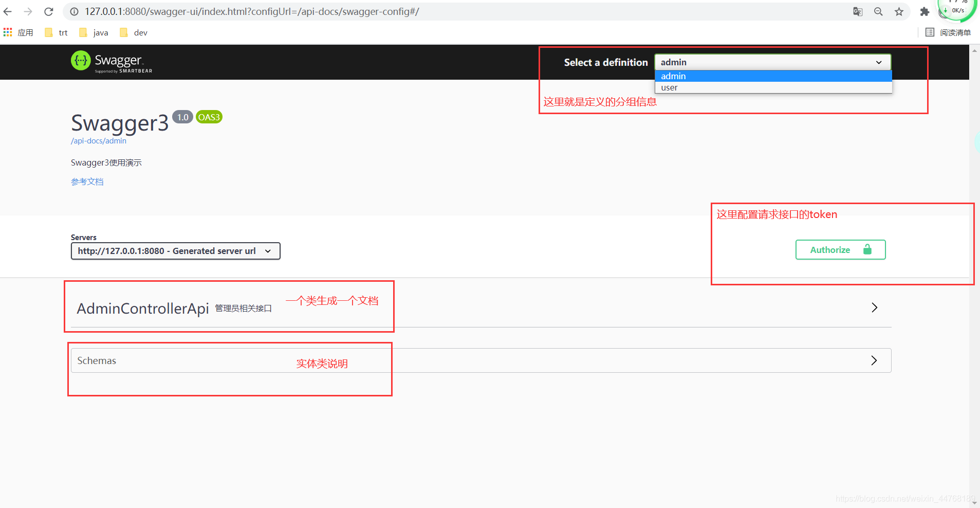Image resolution: width=980 pixels, height=508 pixels.
Task: Click the Authorize button
Action: tap(840, 249)
